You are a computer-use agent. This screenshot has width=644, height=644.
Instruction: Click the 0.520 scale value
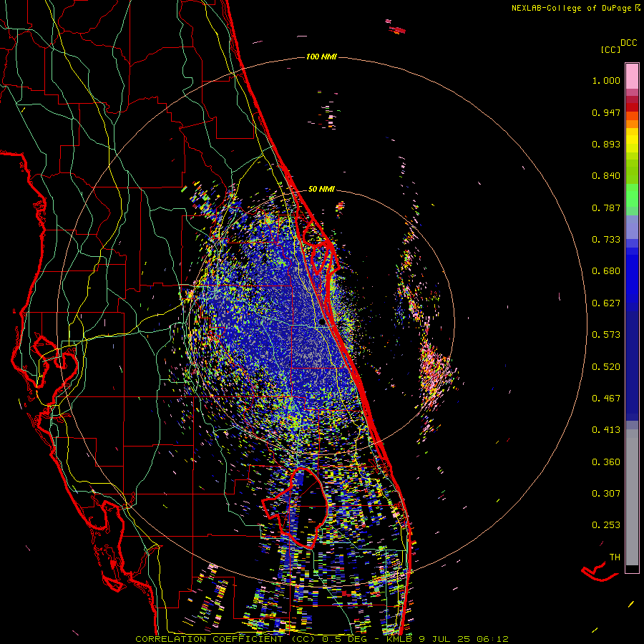point(606,367)
